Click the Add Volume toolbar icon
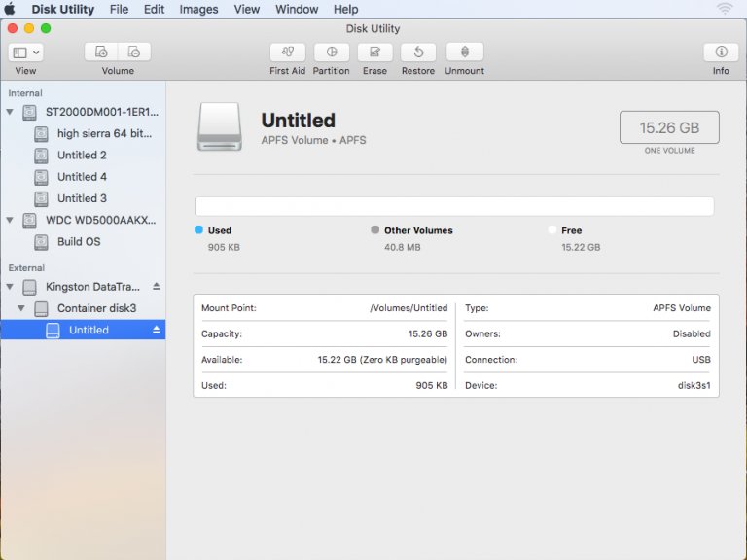Viewport: 747px width, 560px height. point(101,52)
